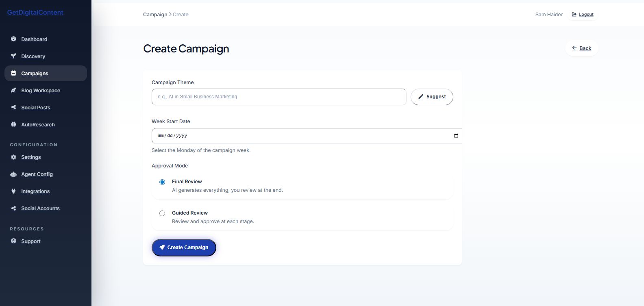The height and width of the screenshot is (306, 644).
Task: Click the CONFIGURATION section header
Action: coord(34,145)
